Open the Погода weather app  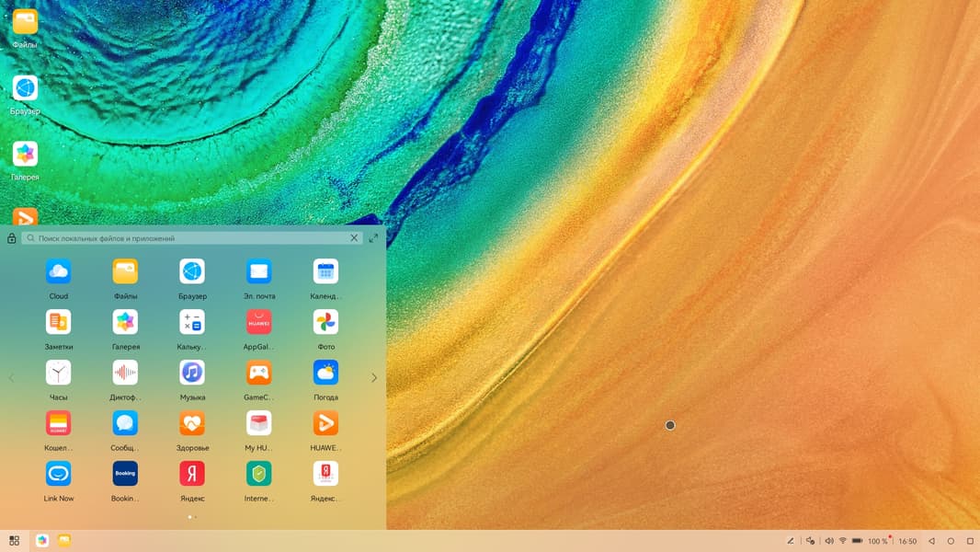pos(325,374)
